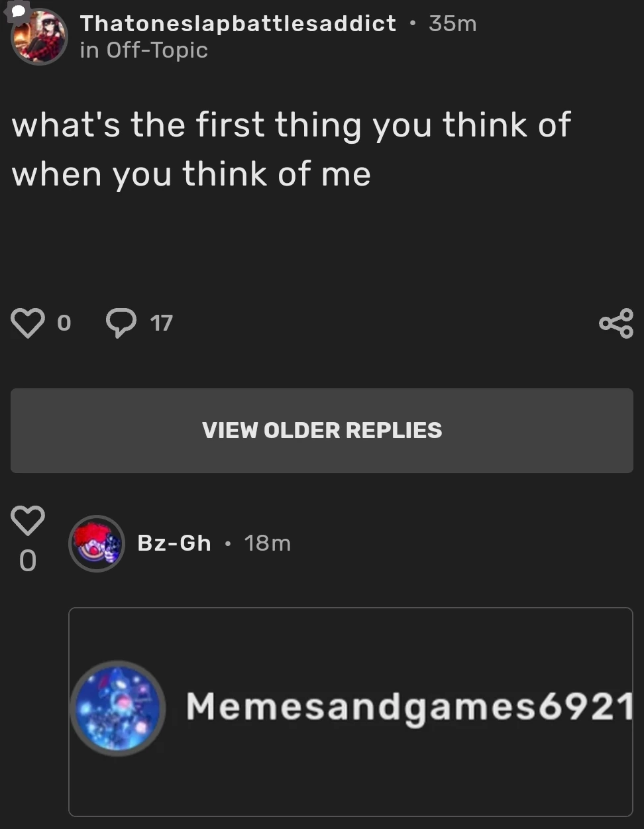Click the like count next to the post heart

click(64, 323)
